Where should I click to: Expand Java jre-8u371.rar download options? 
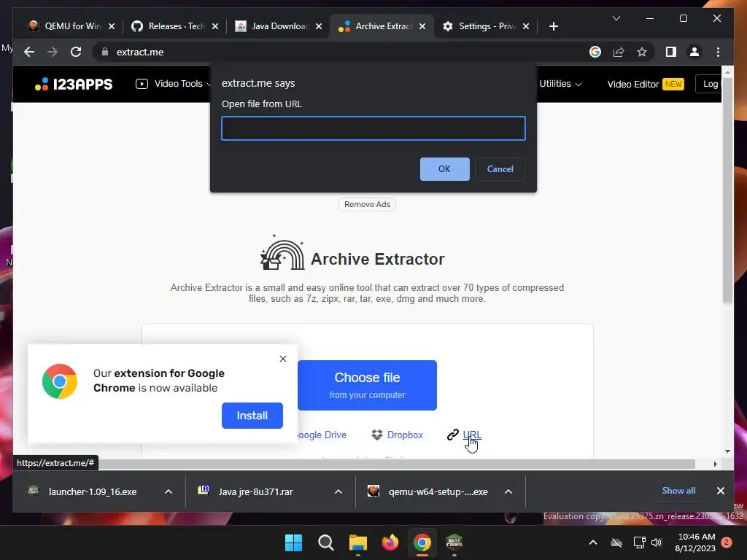pyautogui.click(x=338, y=491)
